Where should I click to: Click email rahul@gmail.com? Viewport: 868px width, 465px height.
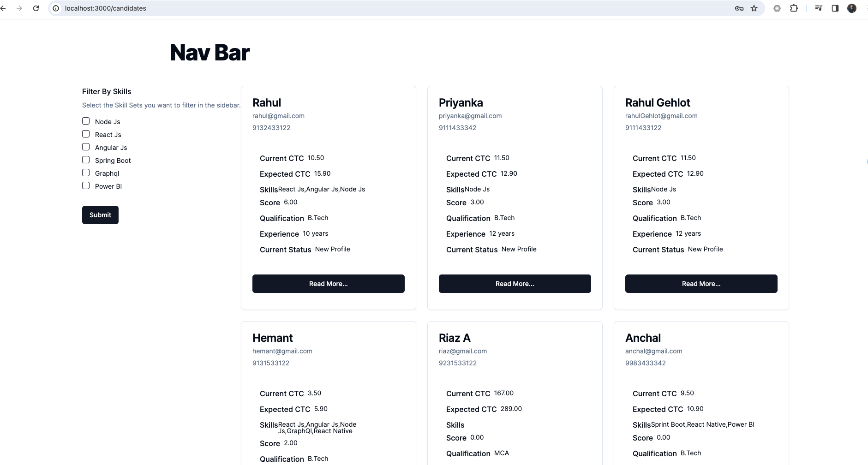278,116
